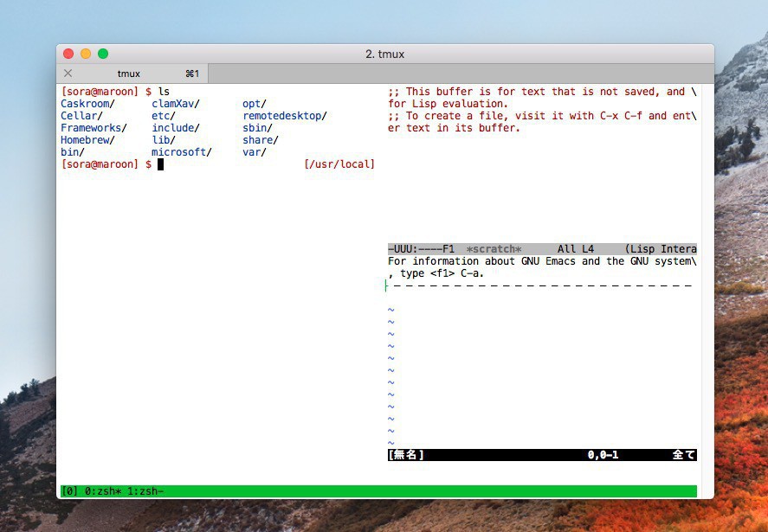Image resolution: width=768 pixels, height=532 pixels.
Task: Click the [/usr/local] right prompt path
Action: point(339,164)
